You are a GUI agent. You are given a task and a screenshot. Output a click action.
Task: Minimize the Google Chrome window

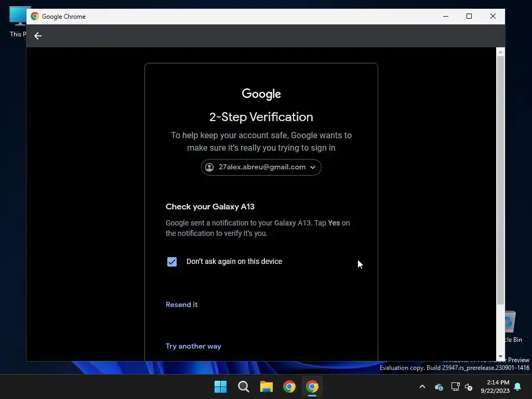point(446,16)
